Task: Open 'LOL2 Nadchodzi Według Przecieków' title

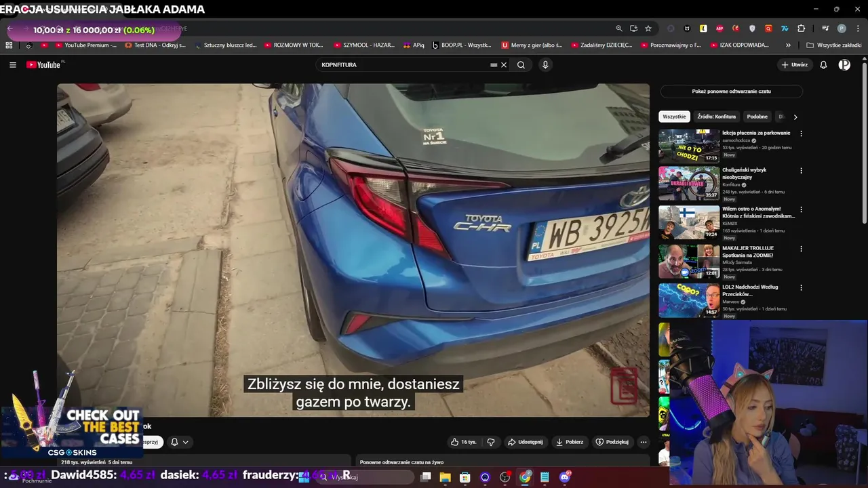Action: (750, 291)
